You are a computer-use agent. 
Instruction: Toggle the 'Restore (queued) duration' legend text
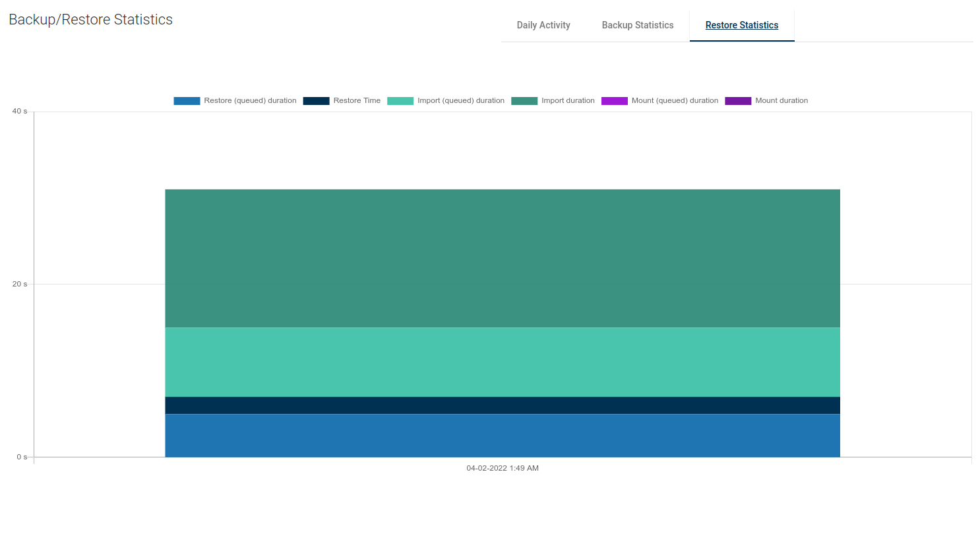[x=250, y=101]
